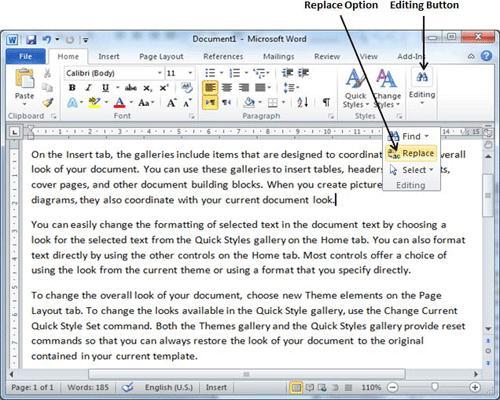This screenshot has width=500, height=400.
Task: Click the horizontal scrollbar thumb
Action: coord(247,374)
